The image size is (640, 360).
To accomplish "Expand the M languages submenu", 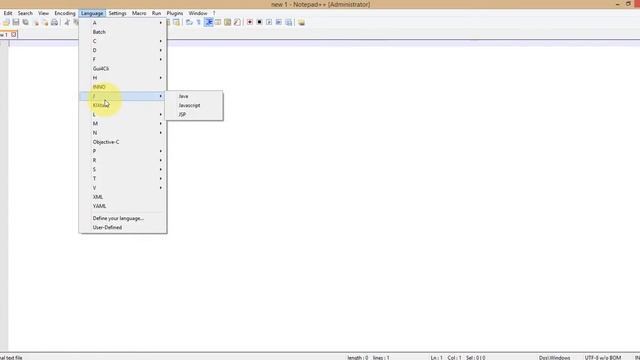I will pyautogui.click(x=123, y=124).
